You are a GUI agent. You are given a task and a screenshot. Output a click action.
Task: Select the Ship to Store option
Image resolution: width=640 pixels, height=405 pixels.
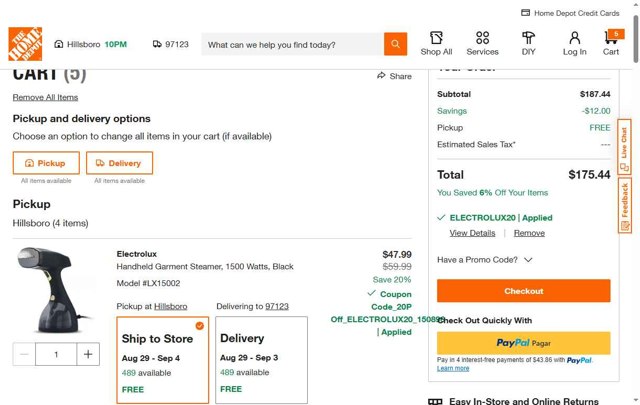coord(162,360)
